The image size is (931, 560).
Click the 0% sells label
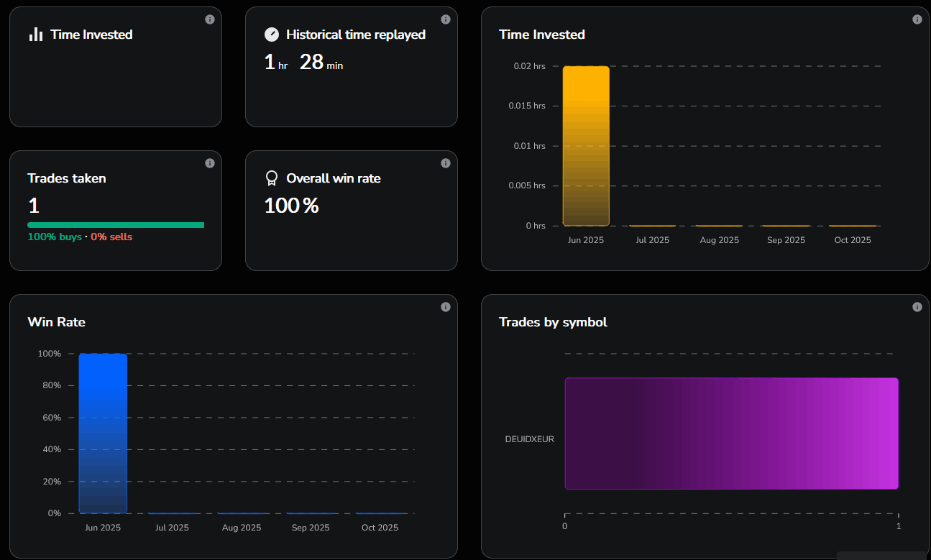[111, 237]
